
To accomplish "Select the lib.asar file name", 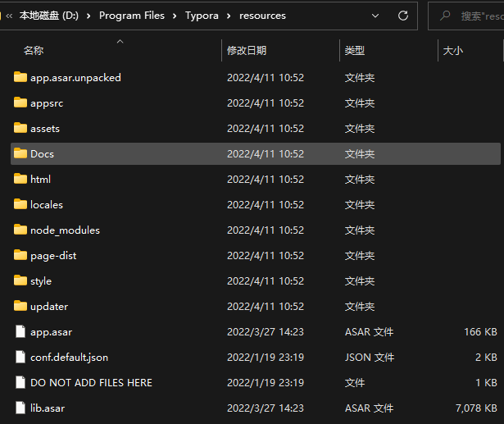I will click(x=48, y=408).
